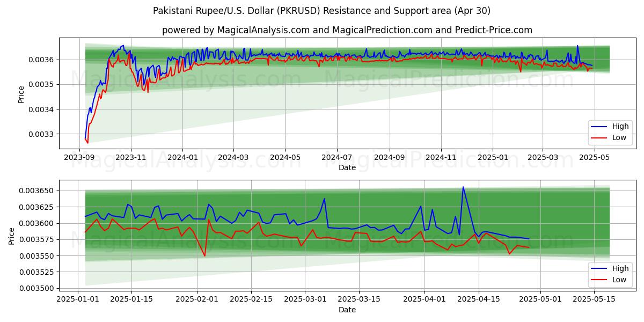The width and height of the screenshot is (644, 322).
Task: Click the 2024-11 x-axis label
Action: pos(441,158)
